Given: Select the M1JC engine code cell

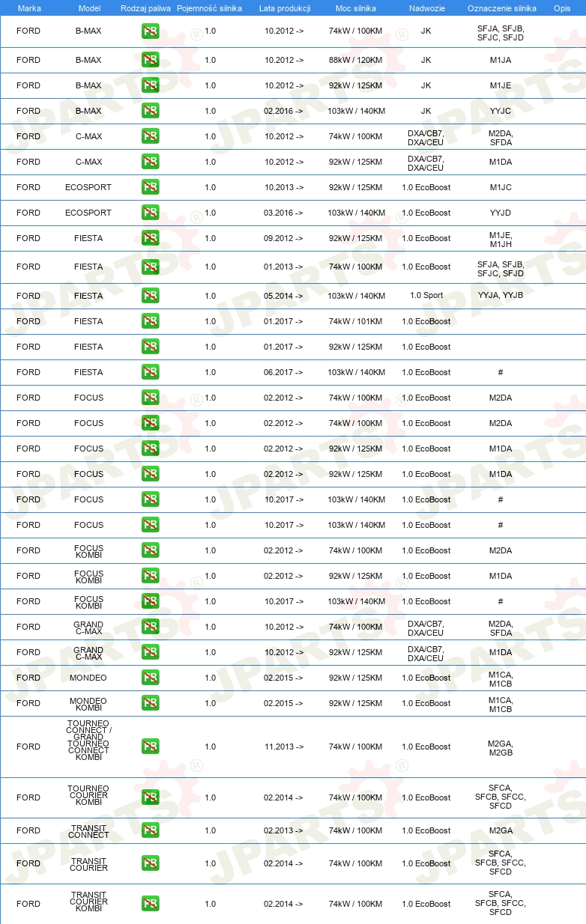Looking at the screenshot, I should click(x=501, y=187).
